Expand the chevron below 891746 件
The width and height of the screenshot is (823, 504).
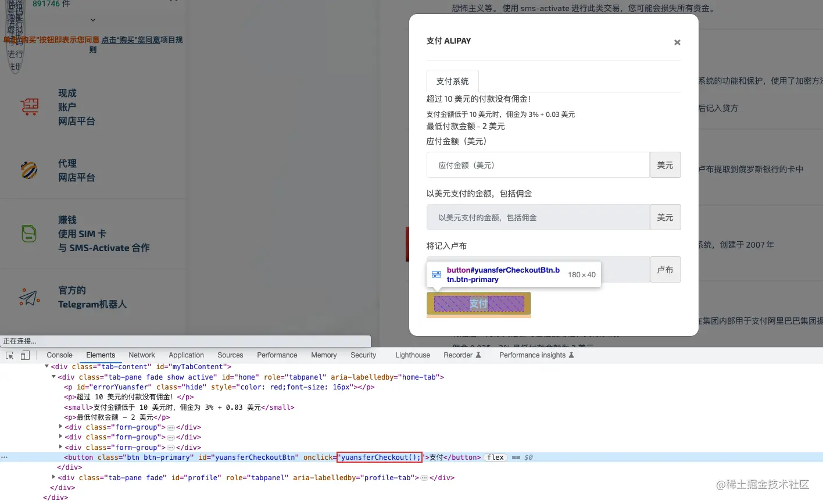point(93,20)
